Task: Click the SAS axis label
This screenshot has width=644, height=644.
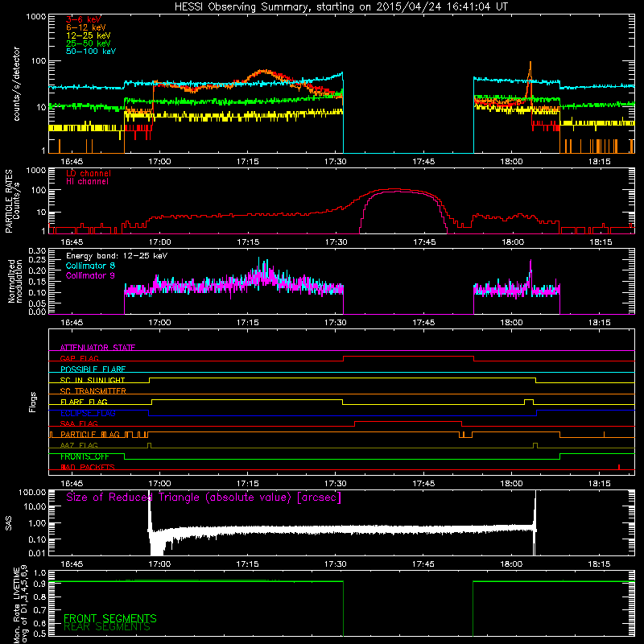Action: pyautogui.click(x=9, y=523)
